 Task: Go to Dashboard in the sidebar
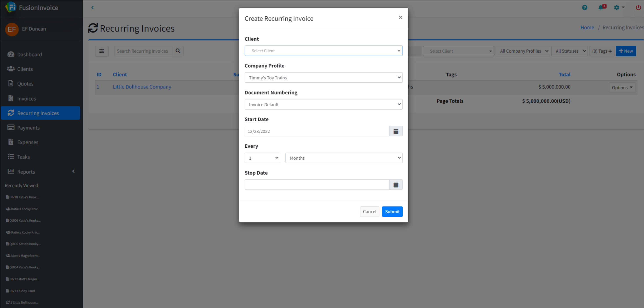tap(29, 55)
